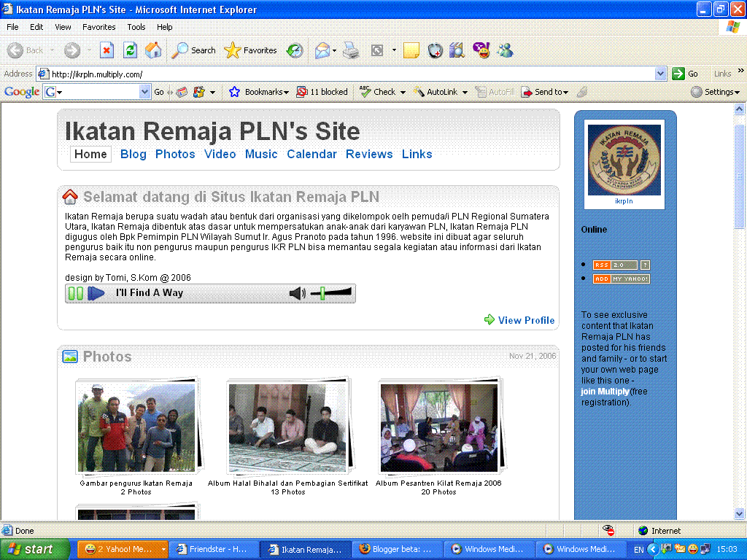
Task: Mute the music player with the speaker icon
Action: point(298,293)
